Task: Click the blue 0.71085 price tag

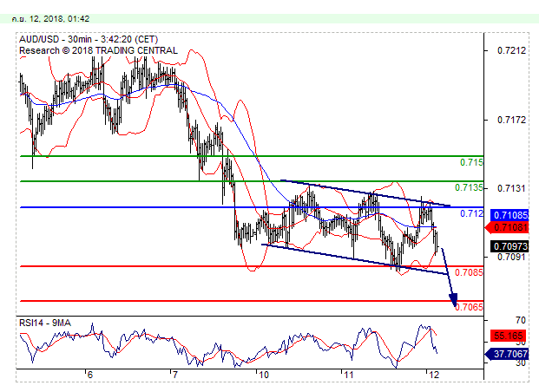Action: click(x=509, y=215)
